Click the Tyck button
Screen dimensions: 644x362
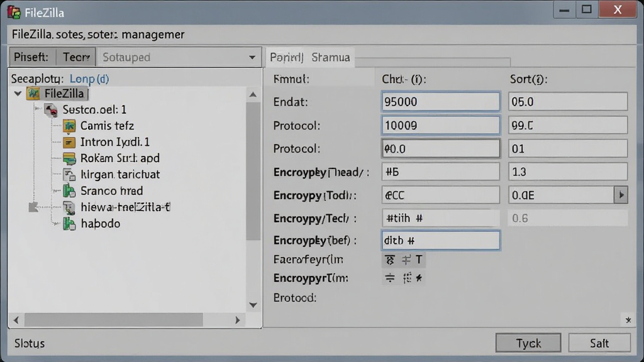click(528, 343)
